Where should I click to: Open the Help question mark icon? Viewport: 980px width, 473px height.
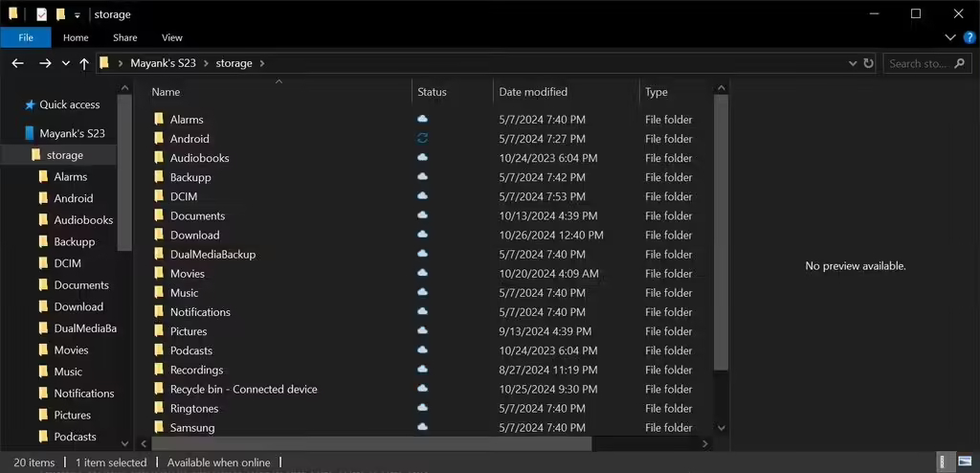pyautogui.click(x=969, y=37)
